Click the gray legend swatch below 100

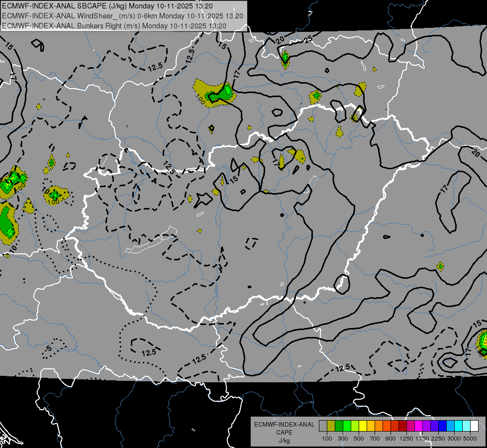click(323, 426)
